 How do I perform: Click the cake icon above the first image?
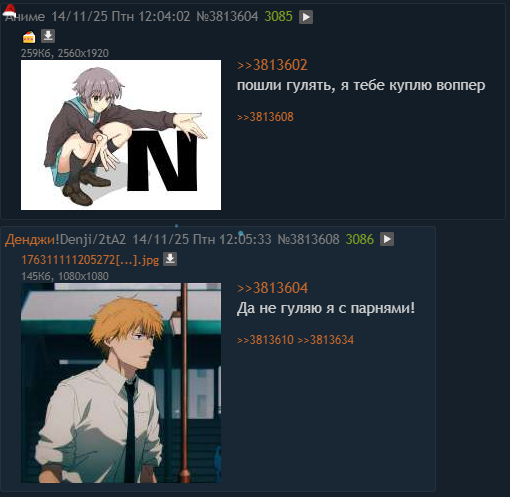(x=29, y=37)
